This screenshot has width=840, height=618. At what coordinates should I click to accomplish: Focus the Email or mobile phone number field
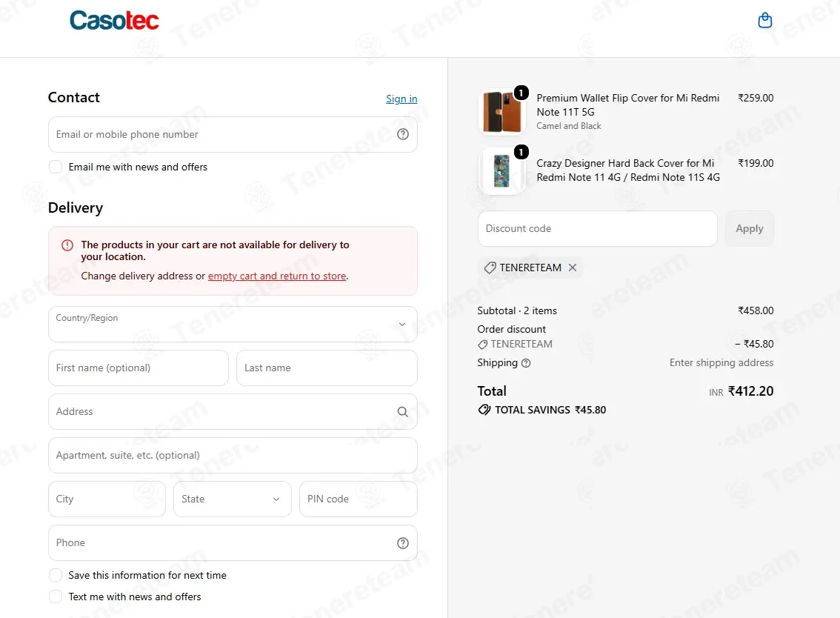coord(233,135)
